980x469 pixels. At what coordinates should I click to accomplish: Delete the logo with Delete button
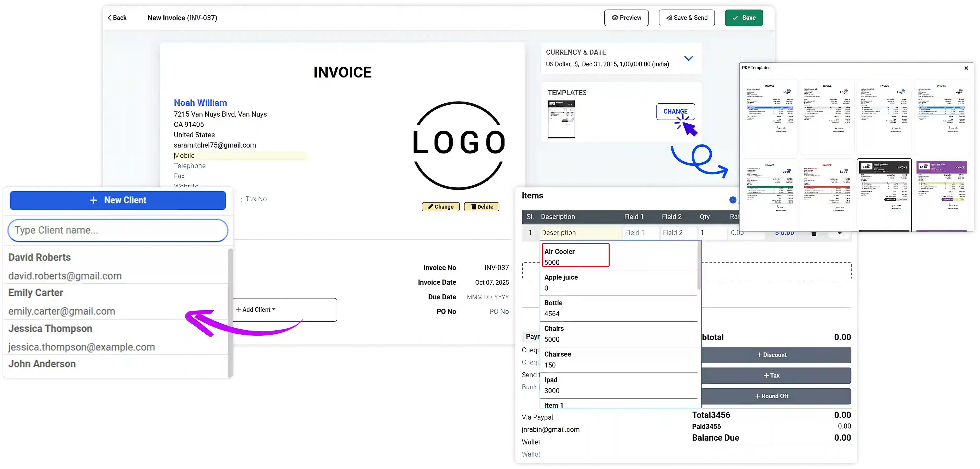[482, 206]
